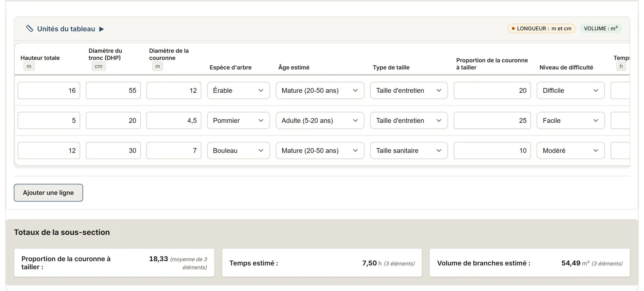Expand the Unités du tableau triangle
Screen dimensions: 644x291
[x=101, y=29]
